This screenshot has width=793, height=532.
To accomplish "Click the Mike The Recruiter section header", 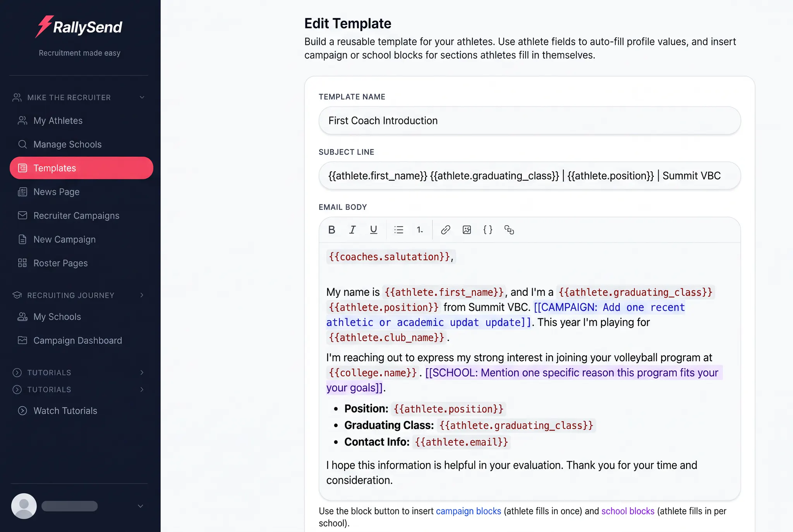I will pyautogui.click(x=79, y=97).
